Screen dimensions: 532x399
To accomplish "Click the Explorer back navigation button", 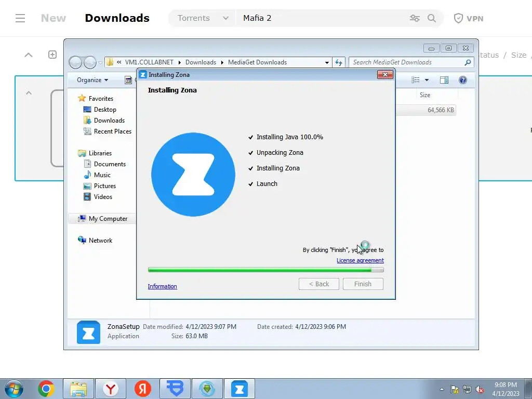I will click(x=75, y=62).
